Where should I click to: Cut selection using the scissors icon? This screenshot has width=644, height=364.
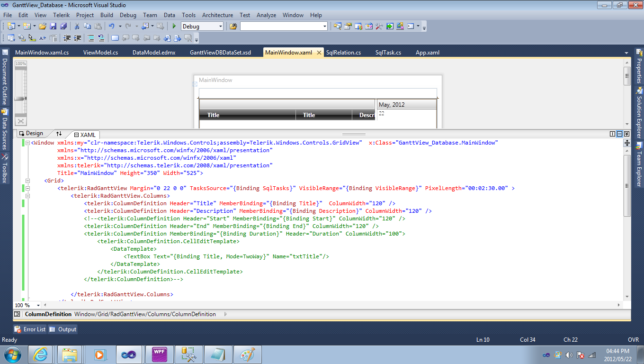pos(78,27)
